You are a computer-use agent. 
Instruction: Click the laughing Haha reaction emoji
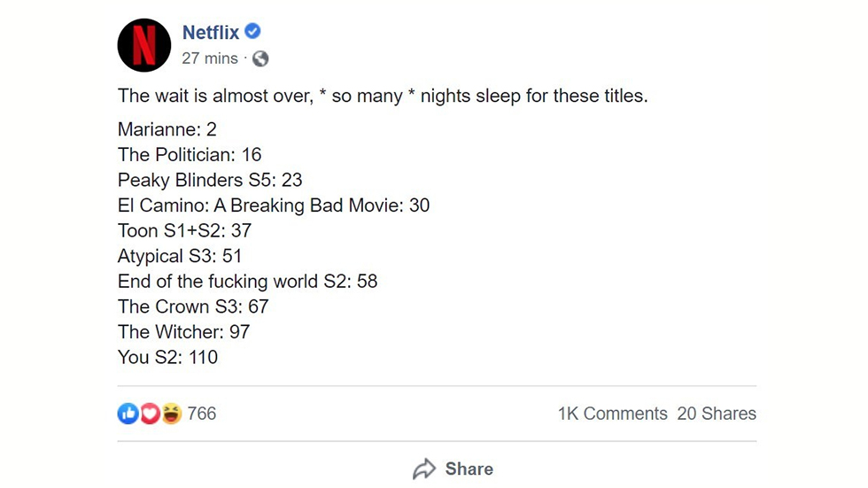[x=172, y=414]
